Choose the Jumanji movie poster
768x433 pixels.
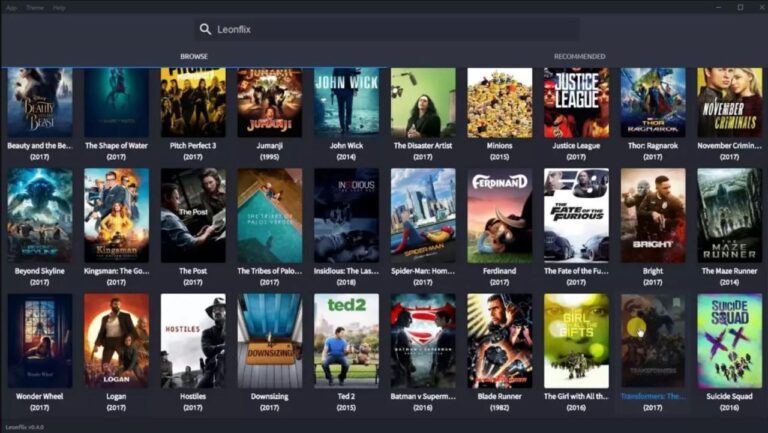[269, 102]
